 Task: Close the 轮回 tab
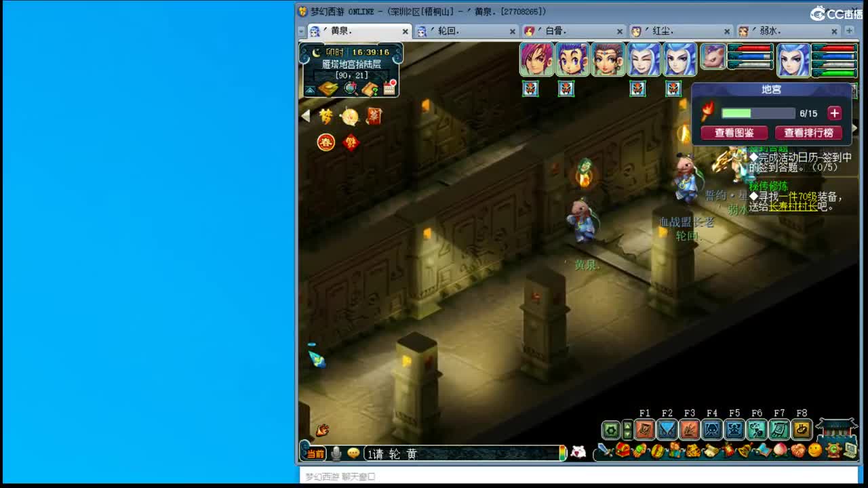pos(513,31)
